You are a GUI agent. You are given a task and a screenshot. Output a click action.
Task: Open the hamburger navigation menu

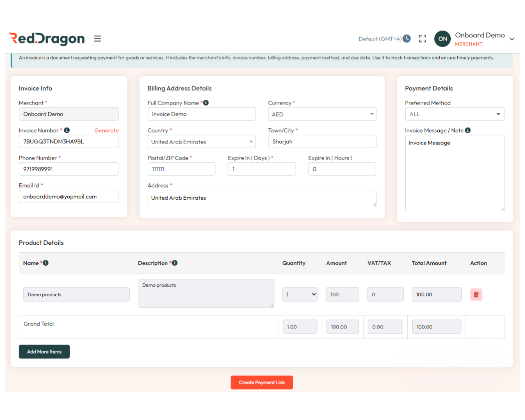(x=97, y=38)
